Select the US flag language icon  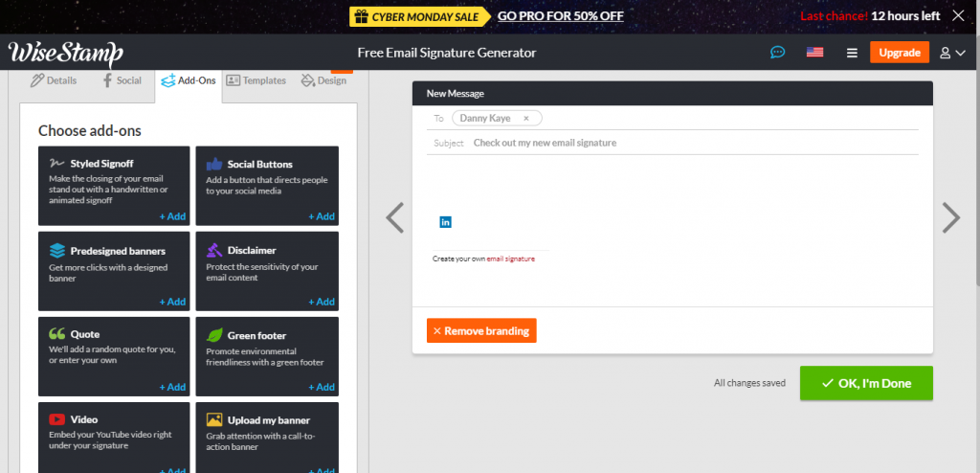click(x=814, y=53)
